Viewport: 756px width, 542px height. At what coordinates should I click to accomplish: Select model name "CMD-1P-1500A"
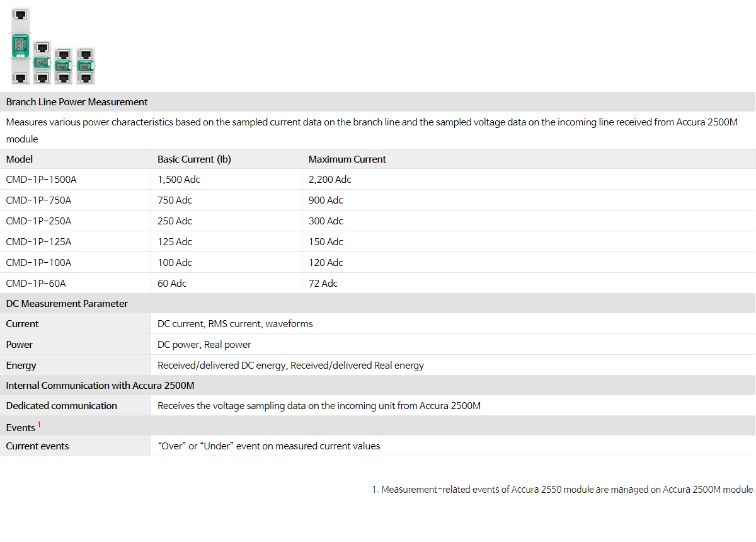point(42,180)
